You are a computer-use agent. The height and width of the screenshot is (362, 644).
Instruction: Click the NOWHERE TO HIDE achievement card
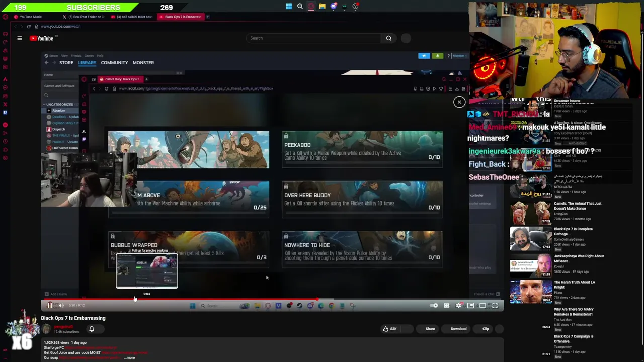tap(362, 250)
